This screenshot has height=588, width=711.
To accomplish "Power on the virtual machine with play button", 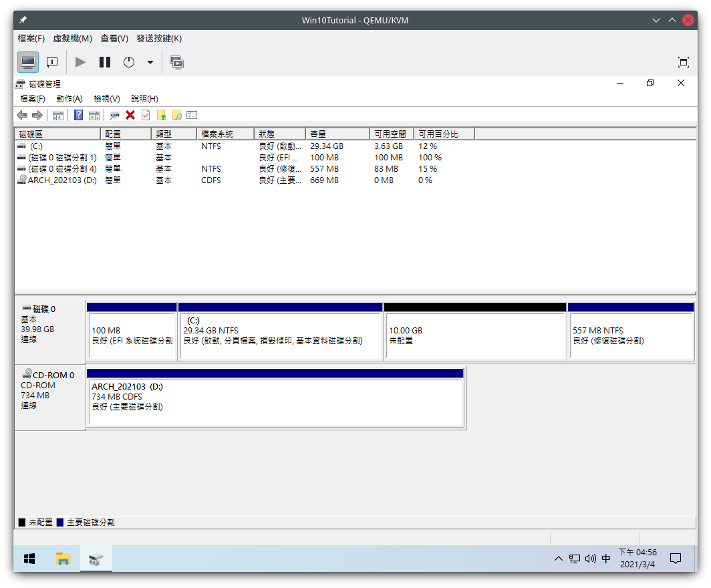I will tap(80, 62).
